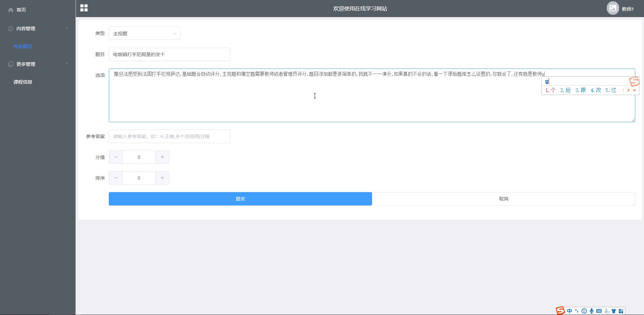This screenshot has width=644, height=315.
Task: Click the 参考答案 input field
Action: click(170, 136)
